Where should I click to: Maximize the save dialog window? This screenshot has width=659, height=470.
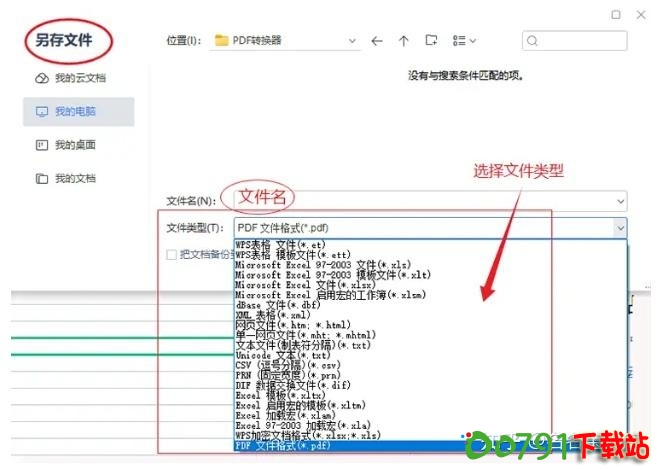pyautogui.click(x=615, y=15)
